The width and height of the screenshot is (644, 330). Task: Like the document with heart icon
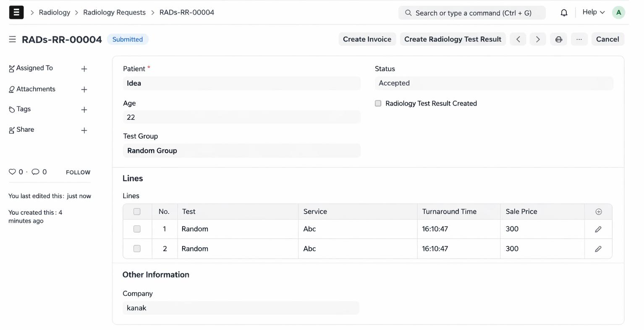coord(12,172)
